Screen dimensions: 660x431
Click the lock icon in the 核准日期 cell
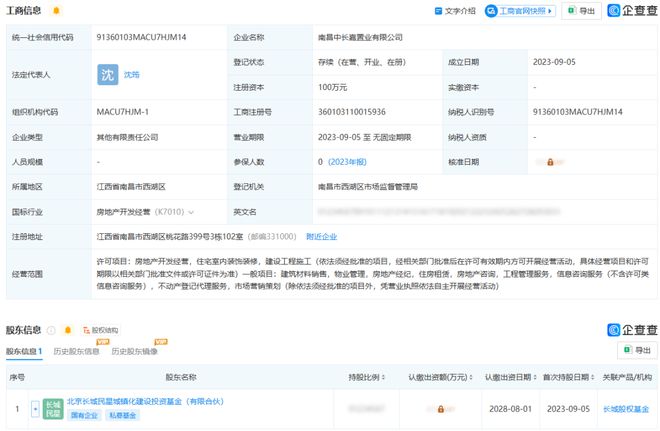click(550, 162)
